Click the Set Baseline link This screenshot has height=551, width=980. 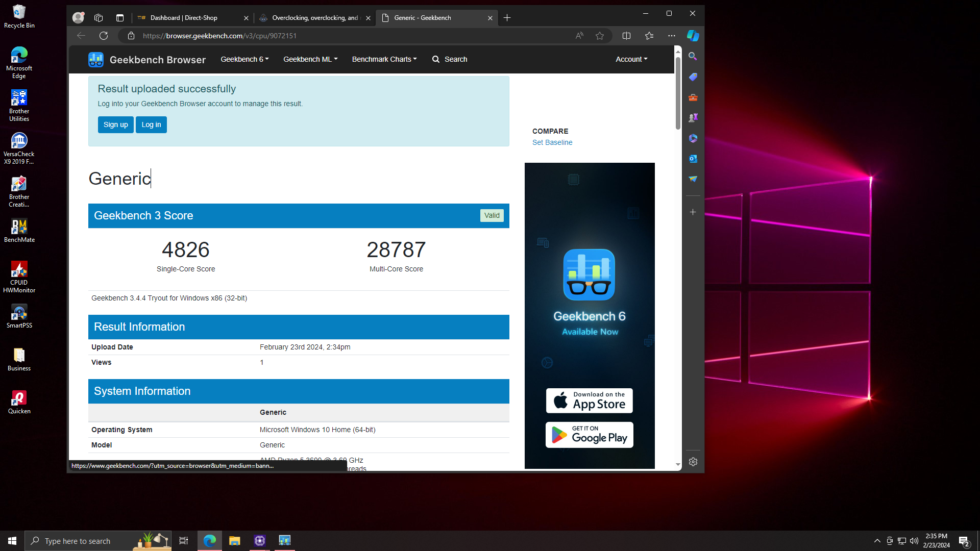pyautogui.click(x=552, y=142)
